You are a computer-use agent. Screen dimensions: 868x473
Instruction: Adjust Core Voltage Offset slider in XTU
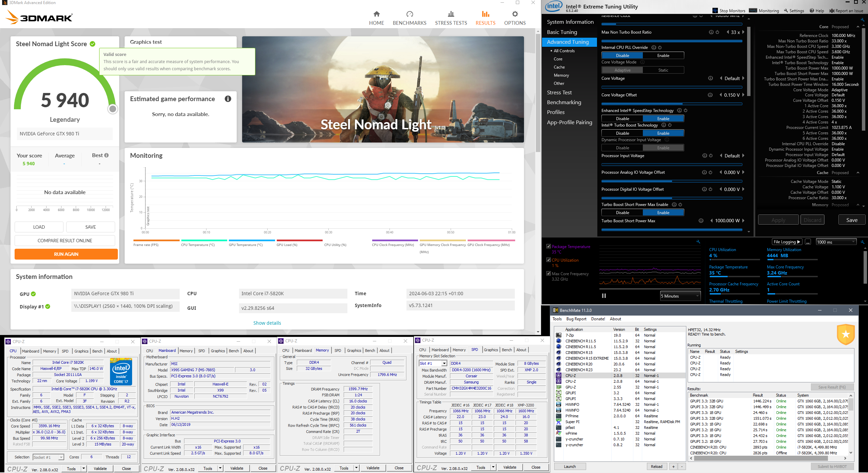671,104
